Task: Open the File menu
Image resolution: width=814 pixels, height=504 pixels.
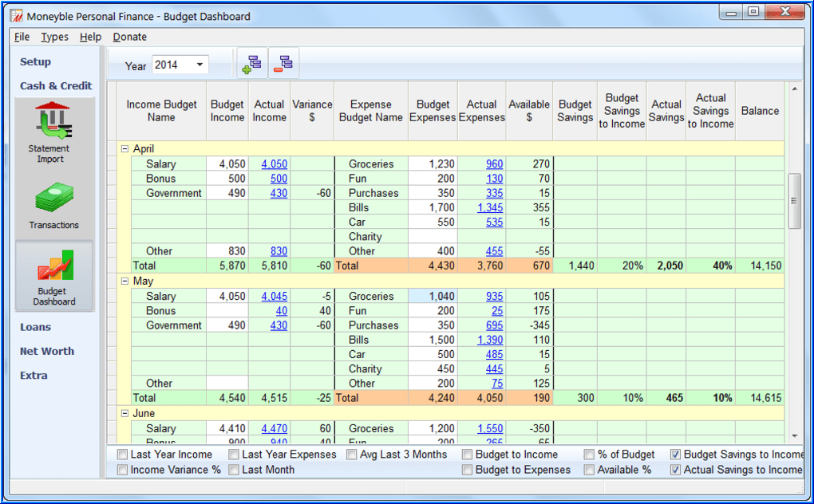Action: [22, 37]
